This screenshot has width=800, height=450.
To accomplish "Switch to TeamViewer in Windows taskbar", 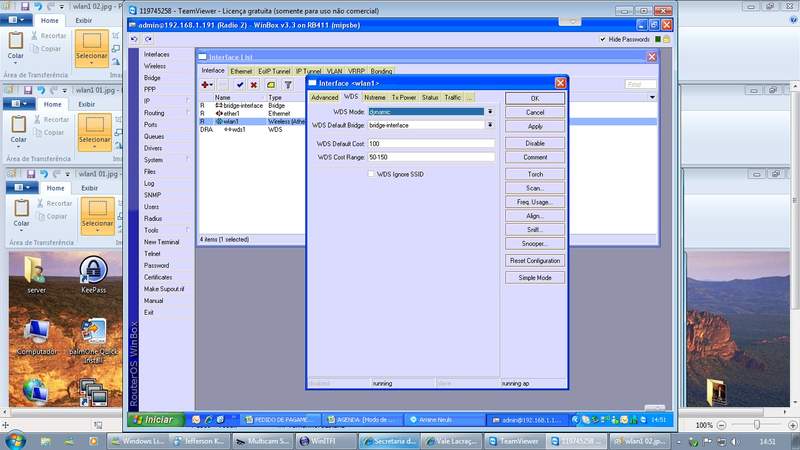I will tap(514, 441).
